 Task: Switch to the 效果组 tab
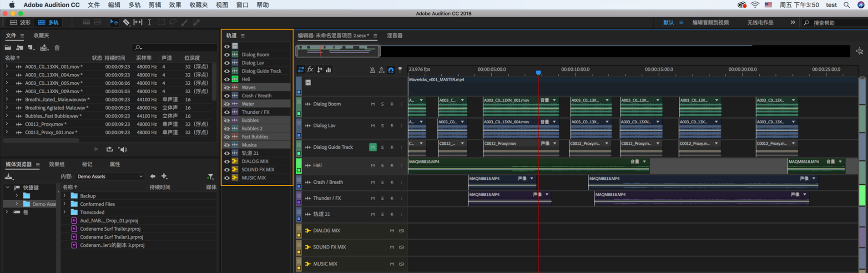(x=57, y=164)
